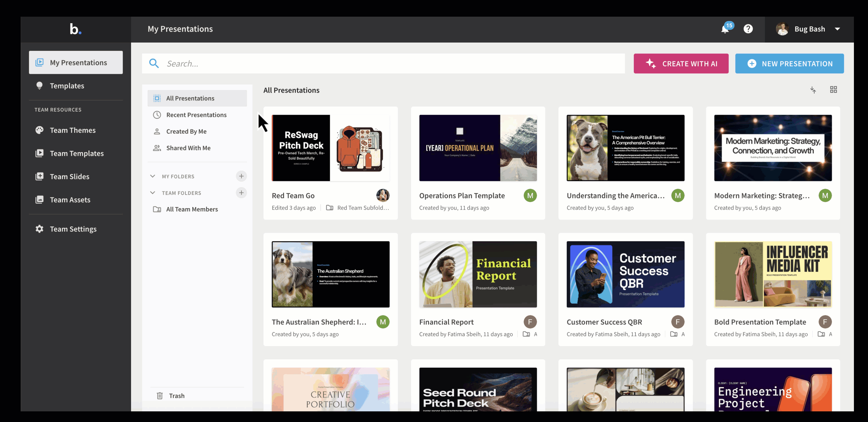Click the Trash bin icon
Viewport: 868px width, 422px height.
(160, 396)
